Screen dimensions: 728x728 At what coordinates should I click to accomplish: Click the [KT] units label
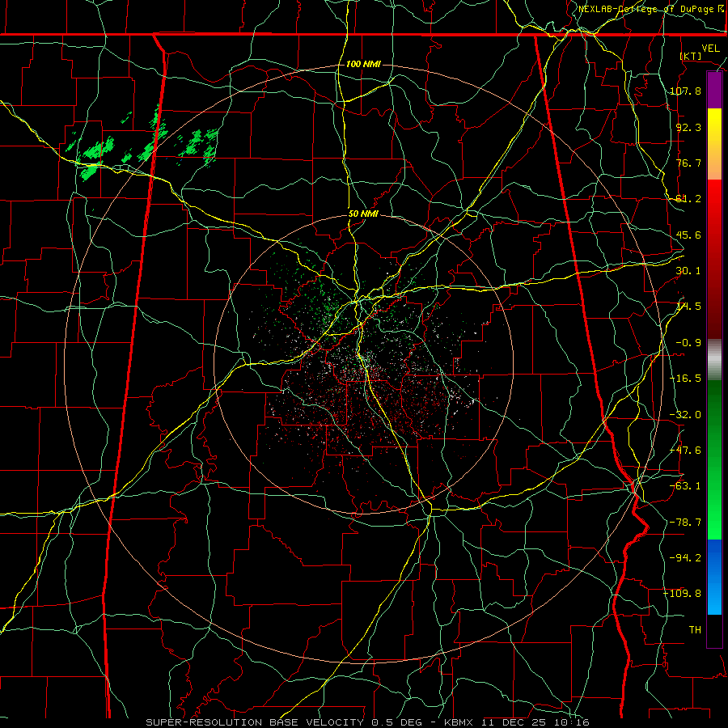tap(691, 56)
